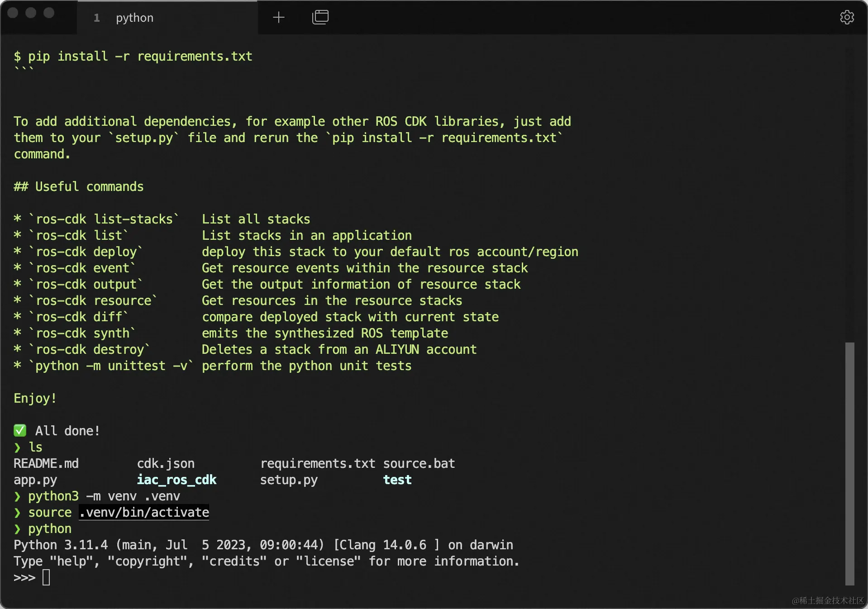Click the `ros-cdk deploy` command text
This screenshot has height=609, width=868.
click(x=86, y=252)
